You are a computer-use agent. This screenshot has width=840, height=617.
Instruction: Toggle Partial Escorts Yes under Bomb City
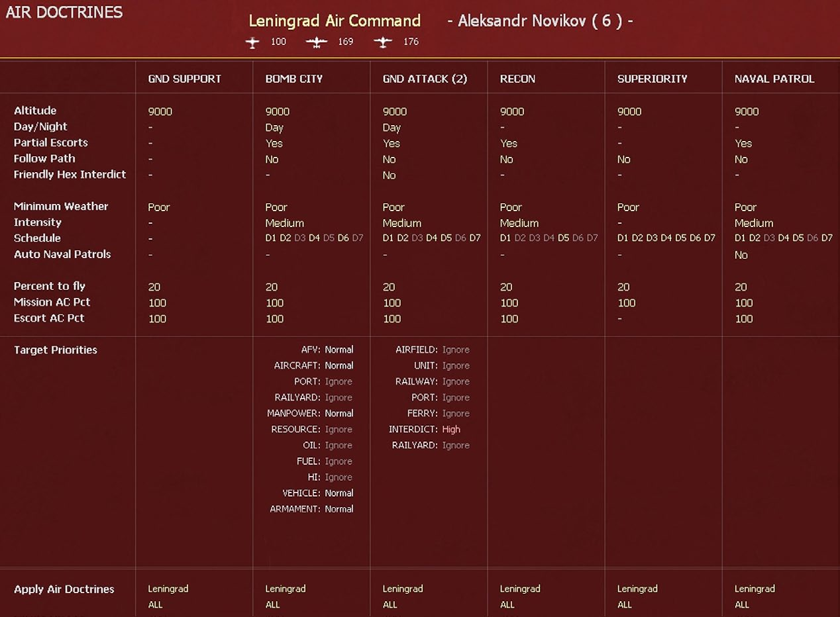pyautogui.click(x=274, y=143)
